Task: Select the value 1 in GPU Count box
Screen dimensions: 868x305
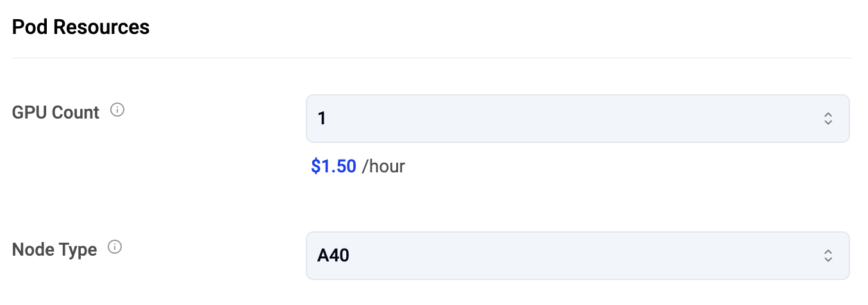Action: [x=322, y=119]
